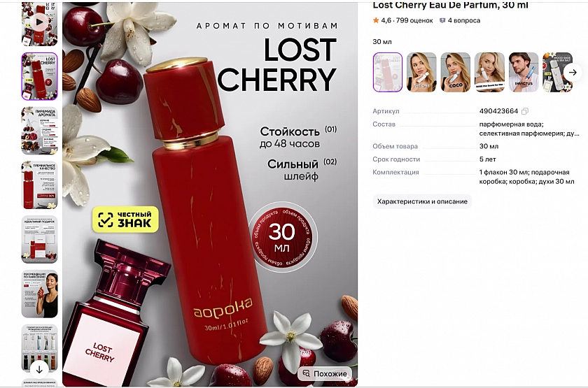The width and height of the screenshot is (588, 388).
Task: Show next product variants with arrow
Action: pyautogui.click(x=573, y=72)
